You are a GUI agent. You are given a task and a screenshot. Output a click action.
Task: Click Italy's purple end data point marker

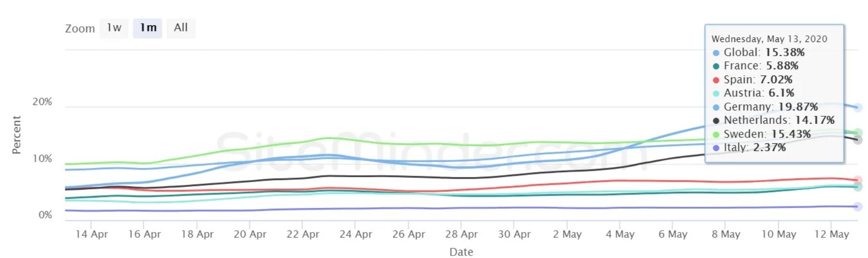[x=857, y=207]
